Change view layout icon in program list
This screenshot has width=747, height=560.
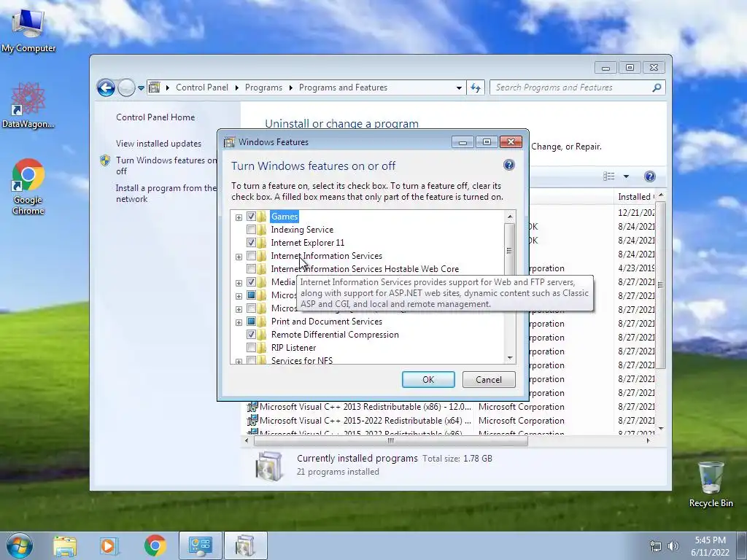tap(609, 176)
